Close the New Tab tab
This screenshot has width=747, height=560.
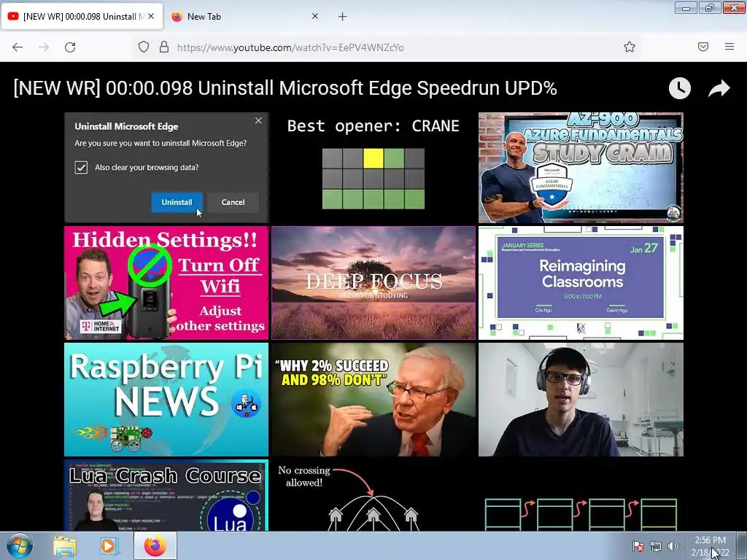[x=315, y=16]
